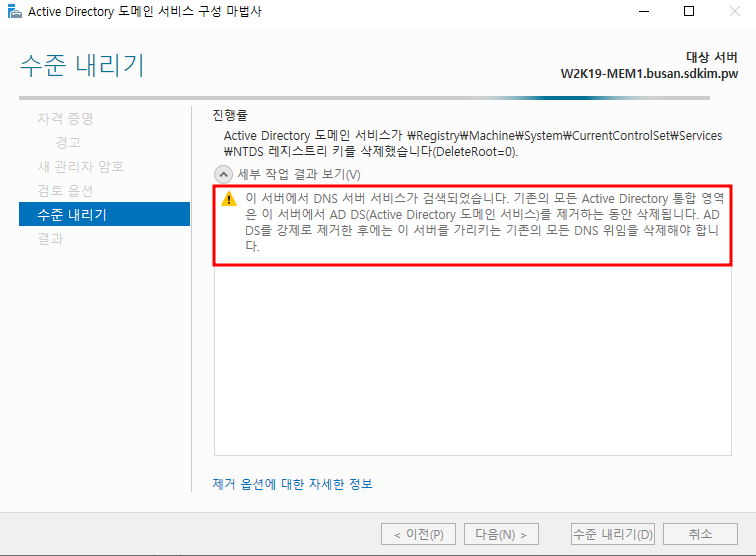The height and width of the screenshot is (556, 756).
Task: Click target server name W2K19-MEM1.busan.sdkim.pw
Action: click(649, 74)
